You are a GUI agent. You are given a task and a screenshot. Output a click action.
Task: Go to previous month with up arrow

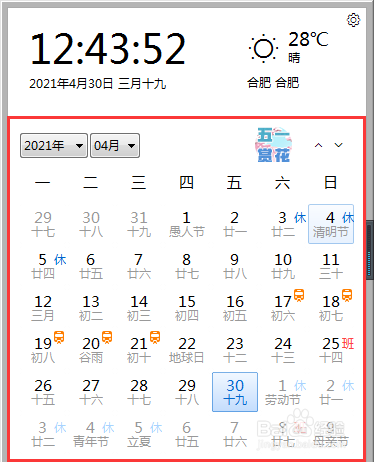tap(319, 145)
